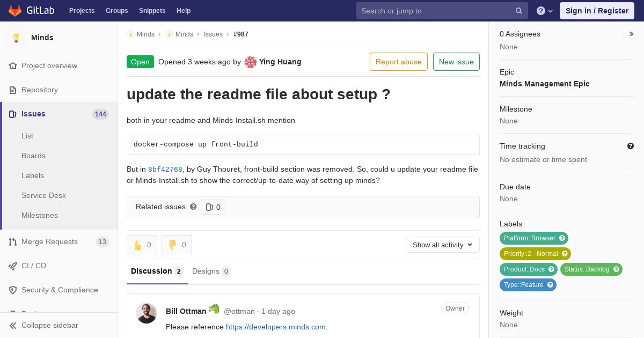Click the Platform::Browser label

(x=530, y=238)
